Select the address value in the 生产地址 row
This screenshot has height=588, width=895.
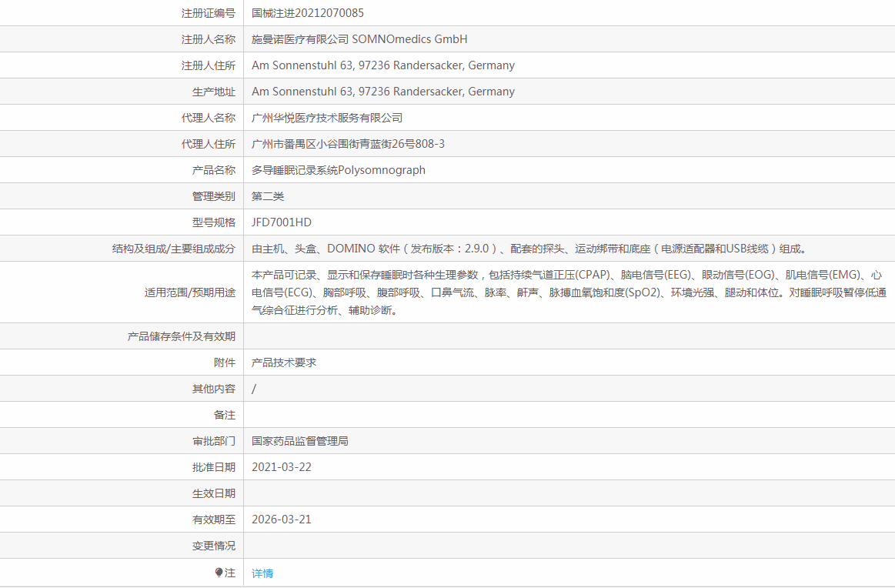pos(383,92)
